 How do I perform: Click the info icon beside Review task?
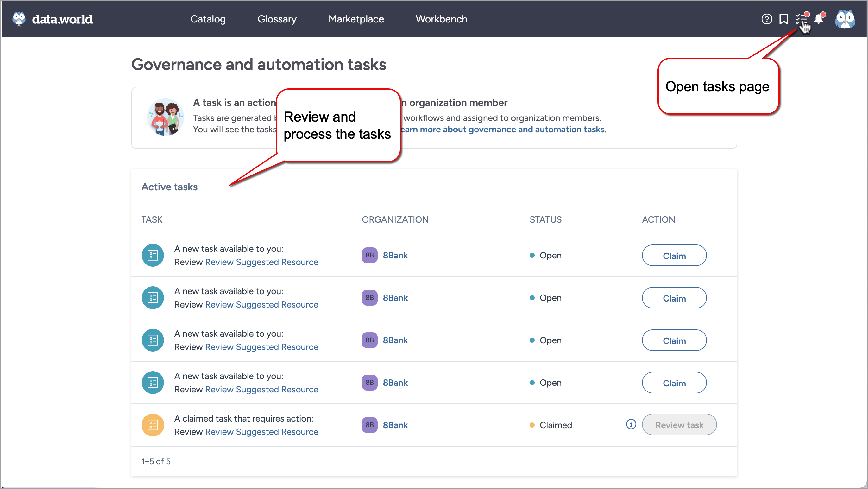tap(631, 424)
